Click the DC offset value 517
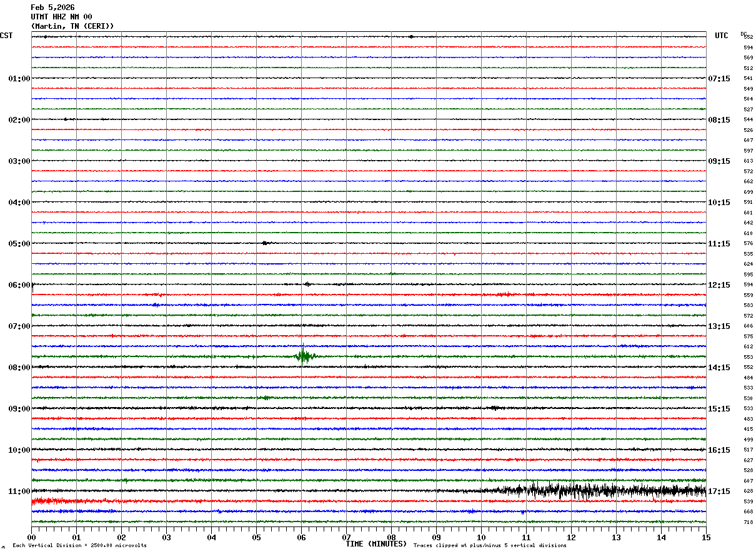 748,450
